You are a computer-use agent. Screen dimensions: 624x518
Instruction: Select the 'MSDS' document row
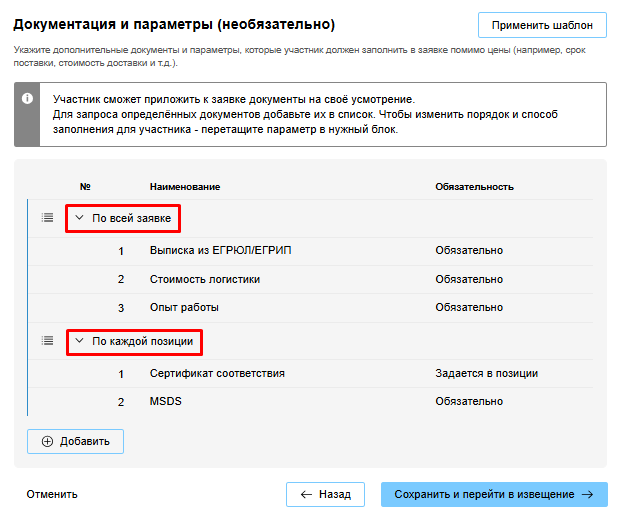(164, 401)
